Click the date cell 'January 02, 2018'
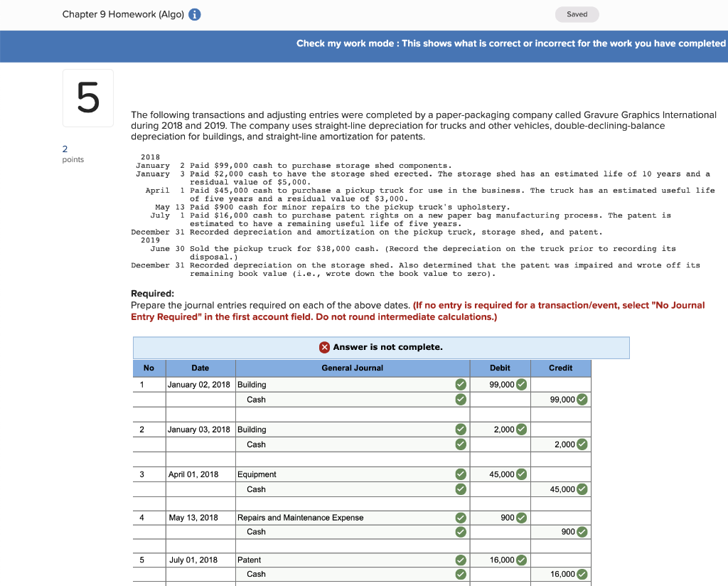This screenshot has width=728, height=586. (200, 385)
